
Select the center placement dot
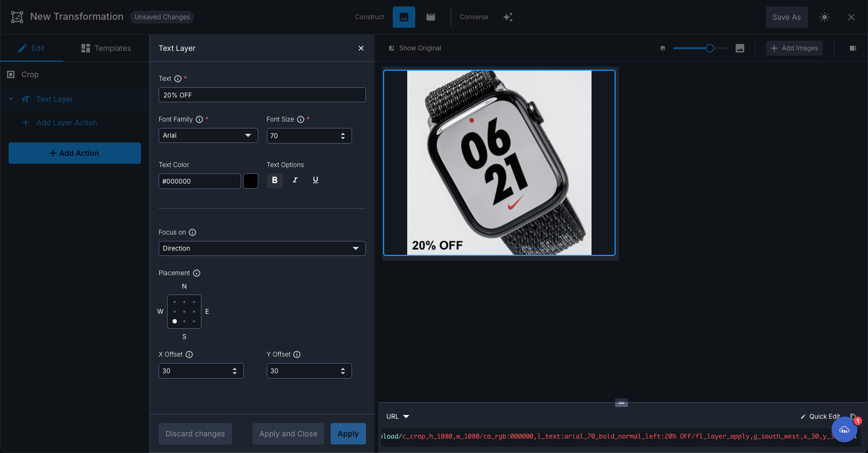[x=184, y=312]
